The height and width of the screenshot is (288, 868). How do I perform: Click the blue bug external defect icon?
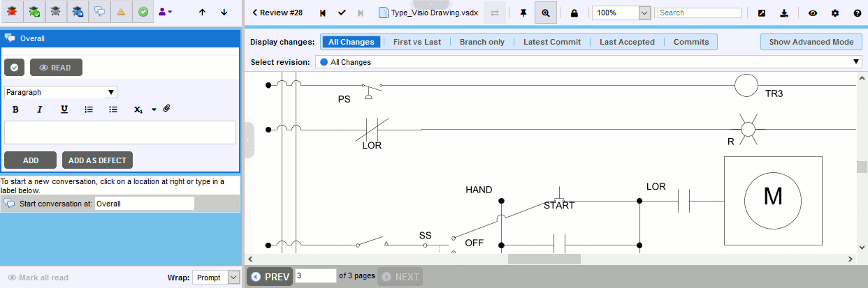point(77,12)
